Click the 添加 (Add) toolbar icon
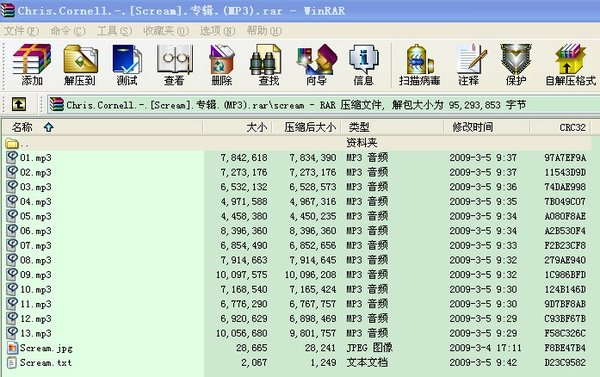The width and height of the screenshot is (600, 377). tap(32, 64)
